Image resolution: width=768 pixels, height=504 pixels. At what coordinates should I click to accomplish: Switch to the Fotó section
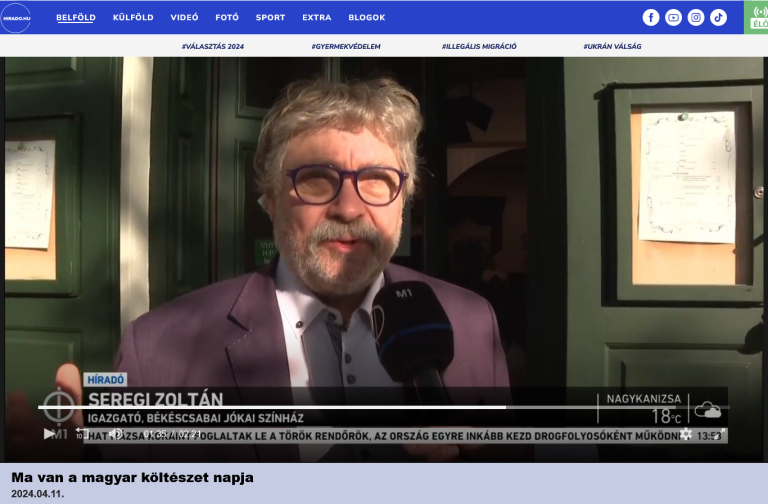click(227, 18)
